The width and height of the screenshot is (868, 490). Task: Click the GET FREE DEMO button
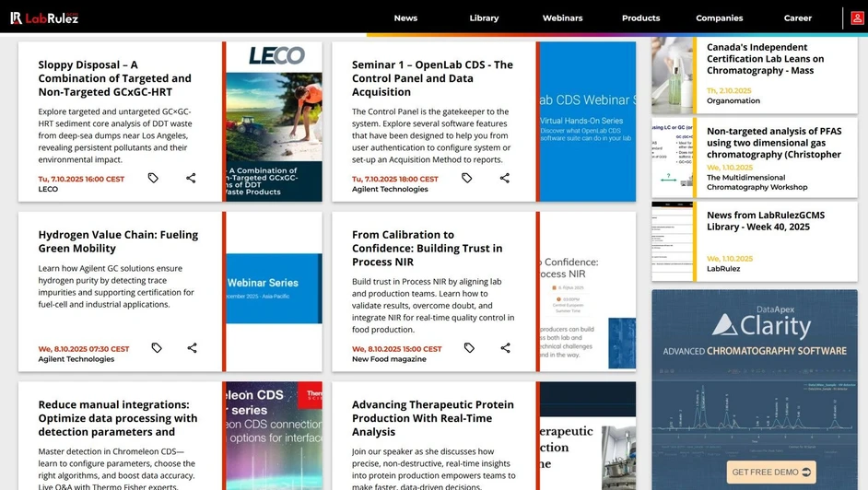[771, 472]
